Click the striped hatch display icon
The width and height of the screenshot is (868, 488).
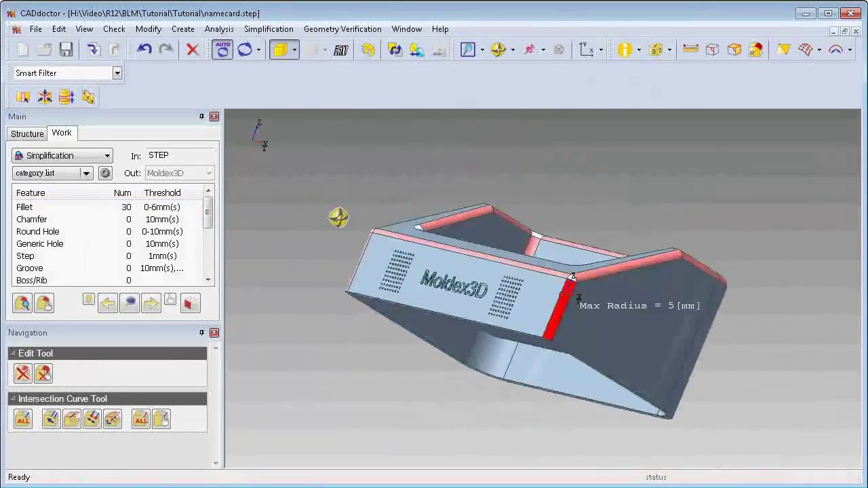(x=340, y=49)
